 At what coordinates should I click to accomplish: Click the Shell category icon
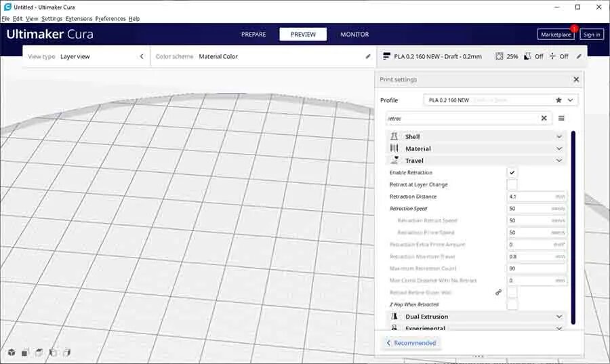click(394, 136)
